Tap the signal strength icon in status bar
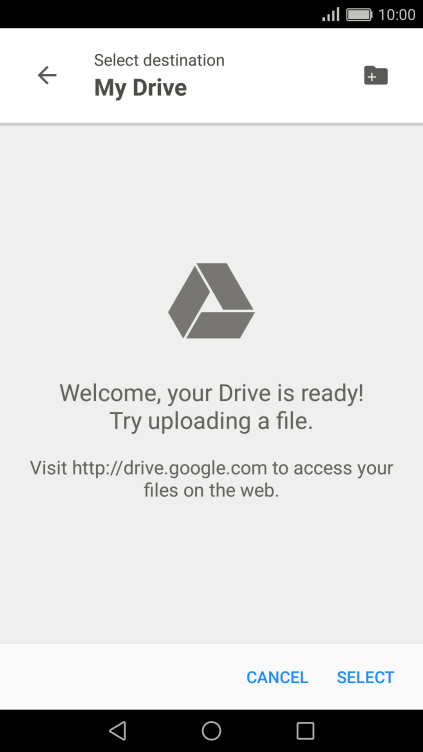 [x=331, y=14]
